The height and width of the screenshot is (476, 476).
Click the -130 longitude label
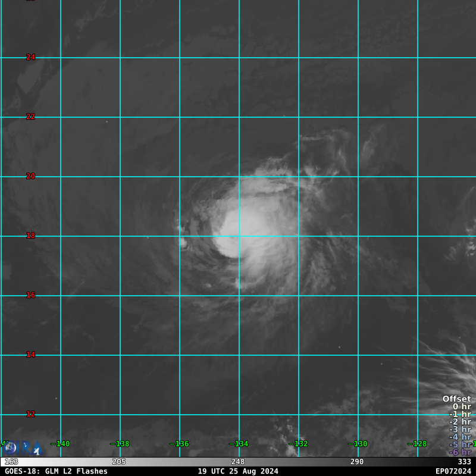pos(358,444)
